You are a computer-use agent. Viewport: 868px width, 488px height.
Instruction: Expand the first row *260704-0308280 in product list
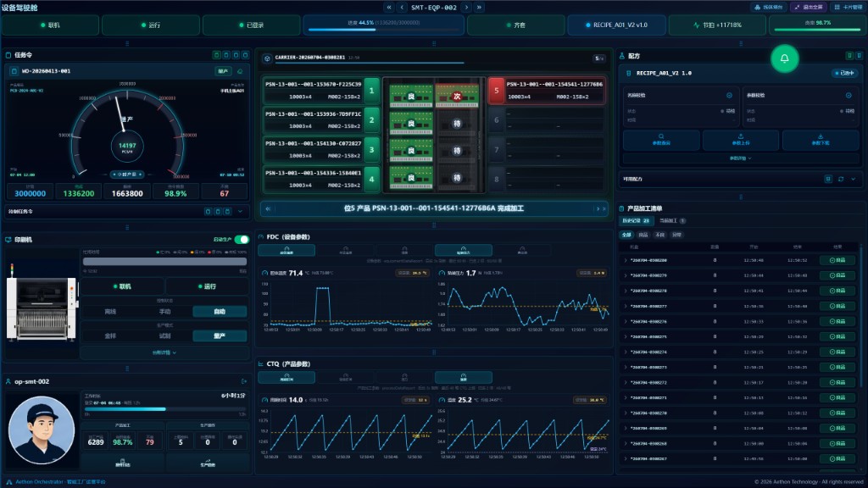(626, 260)
